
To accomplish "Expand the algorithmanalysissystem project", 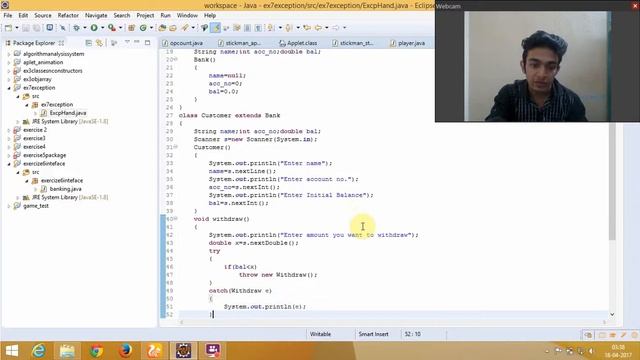I will pos(9,54).
